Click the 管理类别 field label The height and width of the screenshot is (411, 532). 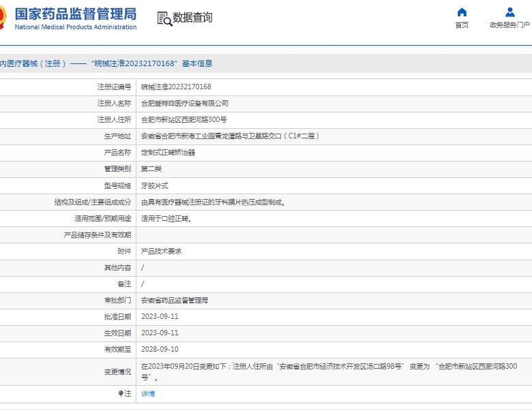click(x=117, y=169)
